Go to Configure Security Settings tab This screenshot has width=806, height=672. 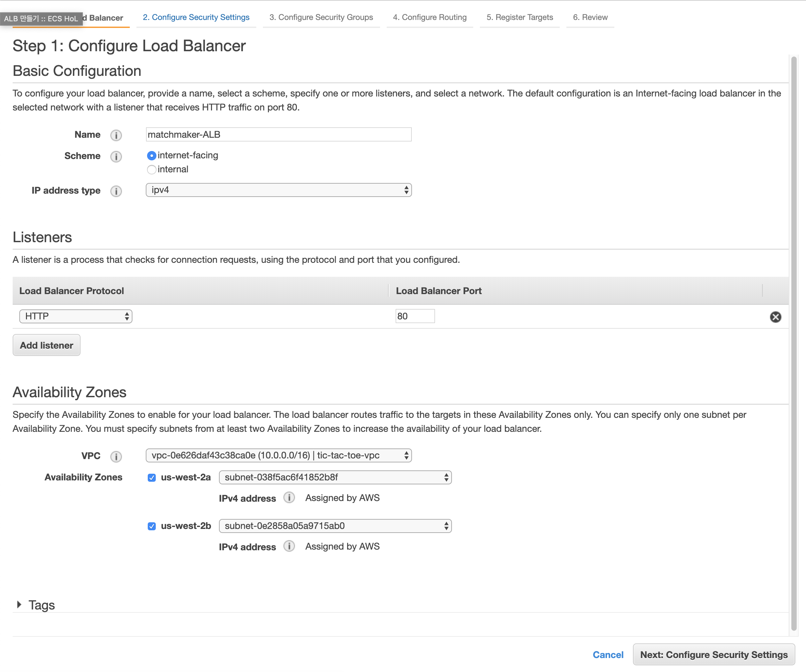[x=196, y=17]
